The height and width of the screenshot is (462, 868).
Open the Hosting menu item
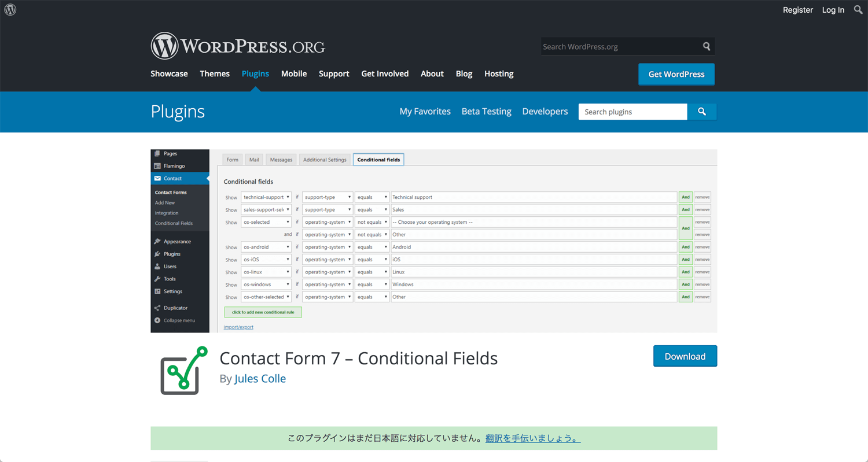pos(499,73)
